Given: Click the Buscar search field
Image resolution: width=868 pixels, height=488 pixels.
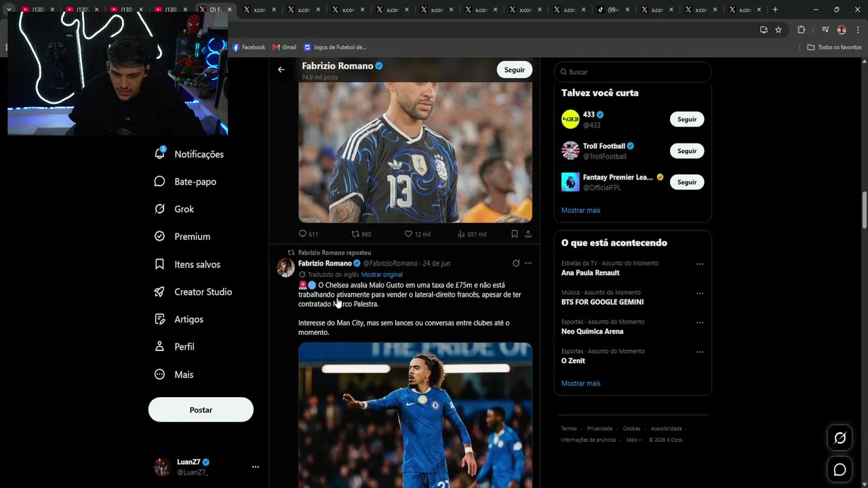Looking at the screenshot, I should pos(633,72).
